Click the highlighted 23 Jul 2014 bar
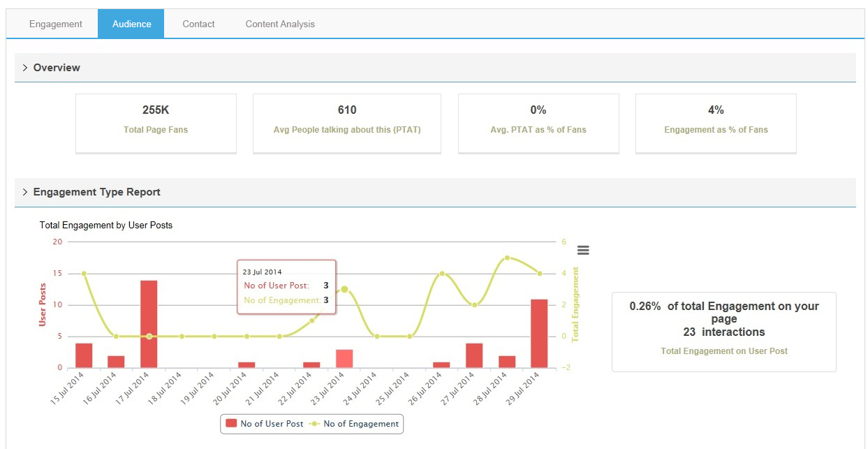The width and height of the screenshot is (868, 449). (344, 358)
